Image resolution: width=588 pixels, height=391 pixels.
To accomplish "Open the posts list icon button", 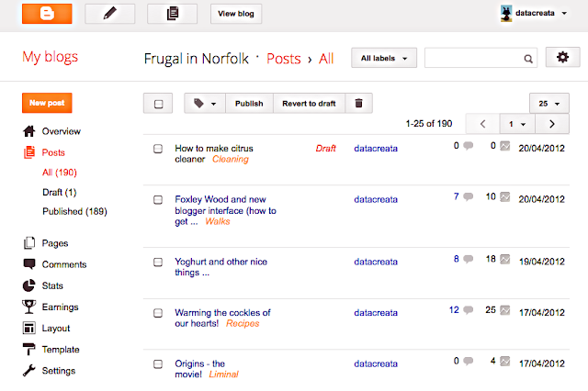I will pyautogui.click(x=172, y=14).
